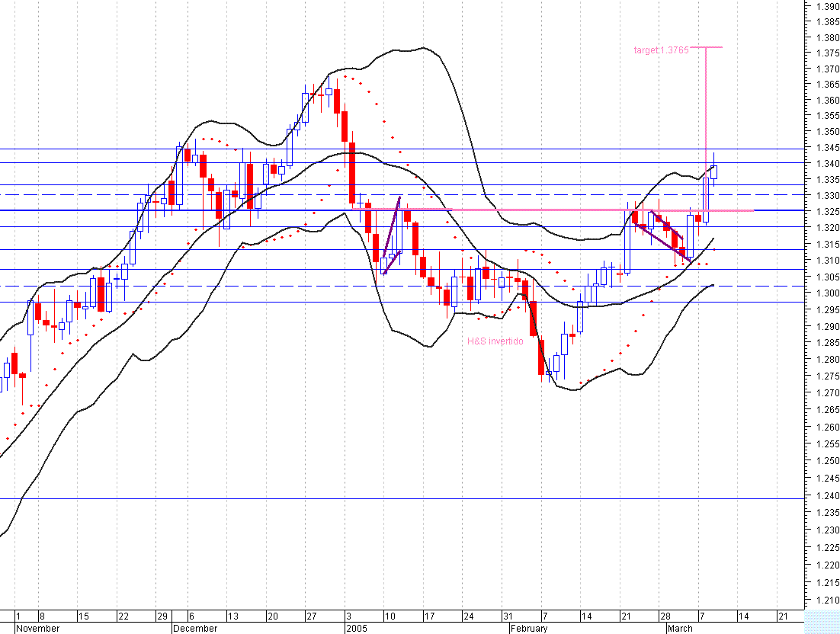Click the 1.345 price axis label

coord(819,149)
